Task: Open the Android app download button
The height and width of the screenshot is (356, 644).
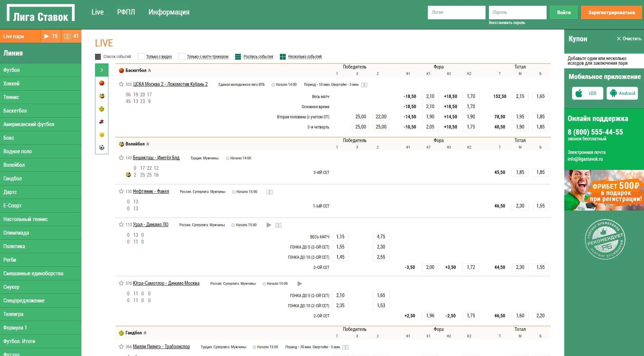Action: [x=622, y=93]
